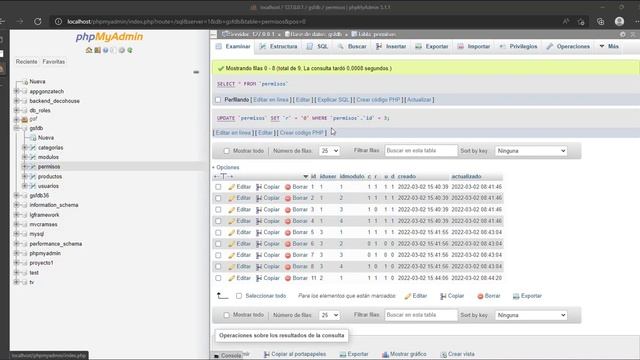Click Copiar icon for row id 2
The height and width of the screenshot is (360, 640).
[x=259, y=198]
